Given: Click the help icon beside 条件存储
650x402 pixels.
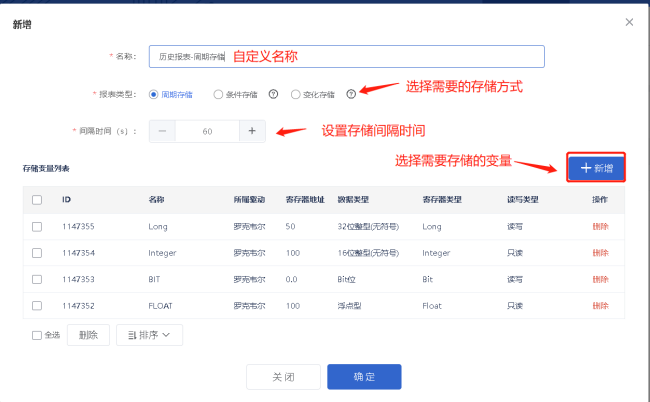Looking at the screenshot, I should coord(274,95).
